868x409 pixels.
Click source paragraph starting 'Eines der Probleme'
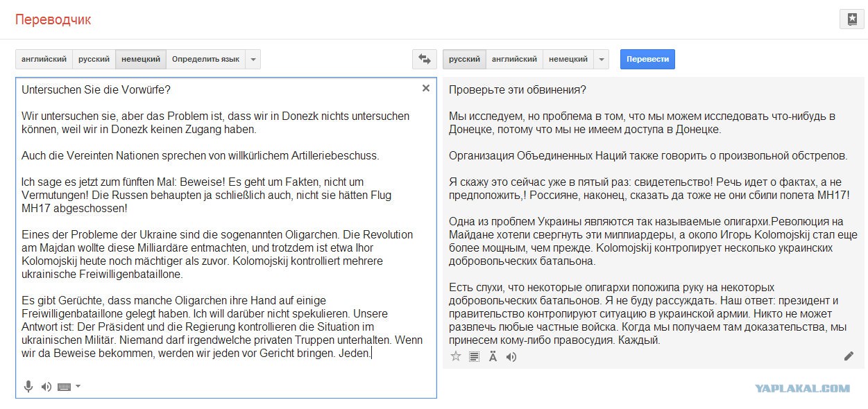point(217,254)
